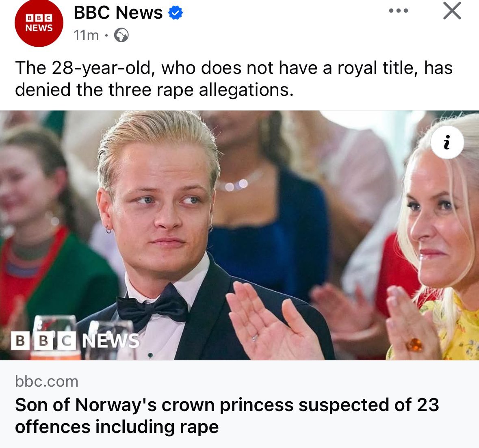
Task: Click the post caption about the 28-year-old
Action: [x=234, y=79]
